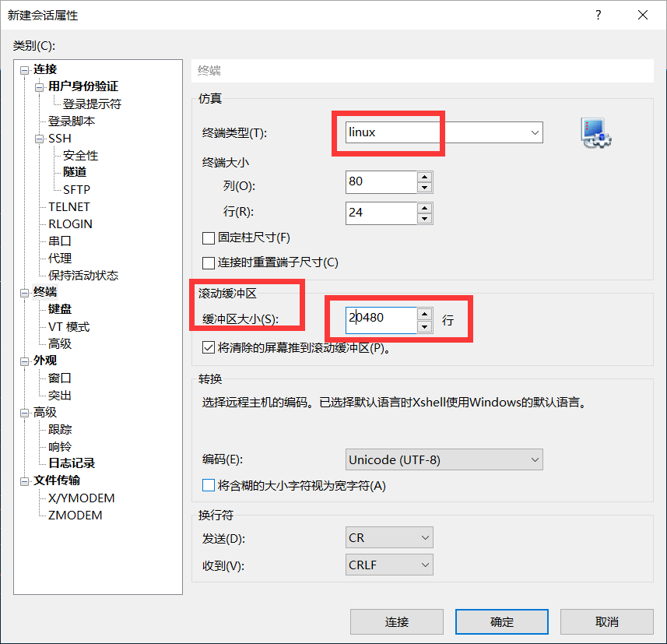Image resolution: width=667 pixels, height=644 pixels.
Task: Open the 编码 Unicode (UTF-8) dropdown
Action: (444, 459)
